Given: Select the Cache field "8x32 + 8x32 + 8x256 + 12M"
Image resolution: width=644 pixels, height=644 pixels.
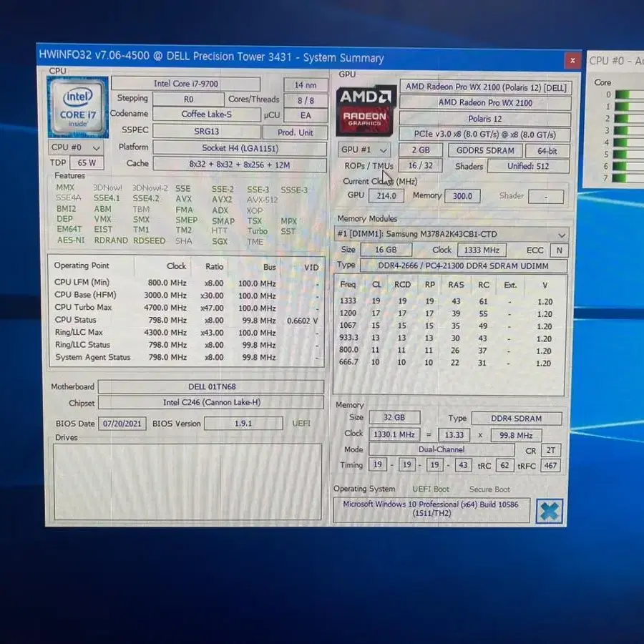Looking at the screenshot, I should coord(240,165).
